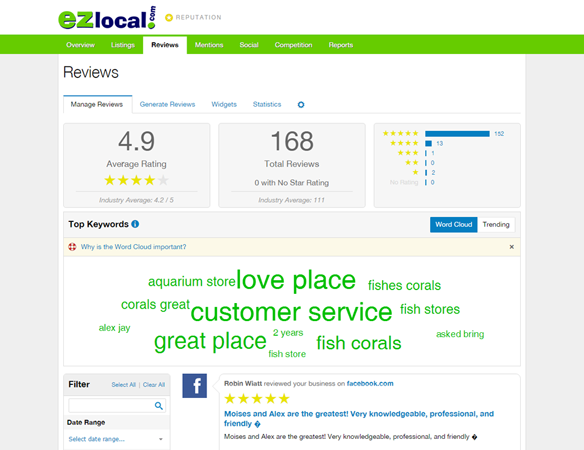This screenshot has width=584, height=450.
Task: Click the 4-star rating bar showing 13
Action: [428, 143]
